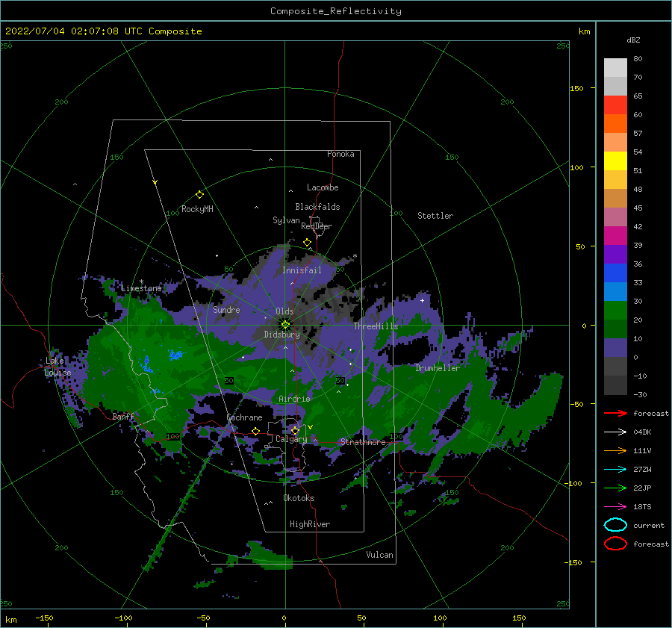Screen dimensions: 672x628
Task: Select the red 60-65 dBZ swatch
Action: (615, 105)
